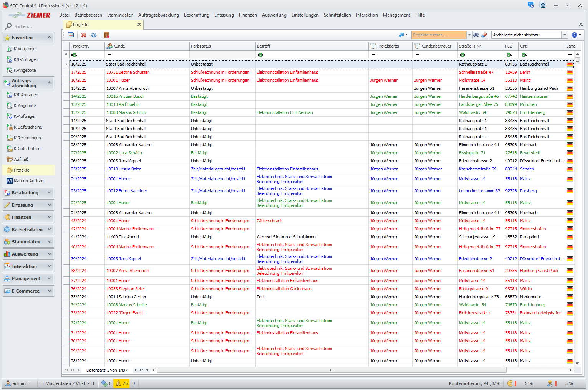Click the yellow bell notification icon
The width and height of the screenshot is (588, 390).
(118, 383)
